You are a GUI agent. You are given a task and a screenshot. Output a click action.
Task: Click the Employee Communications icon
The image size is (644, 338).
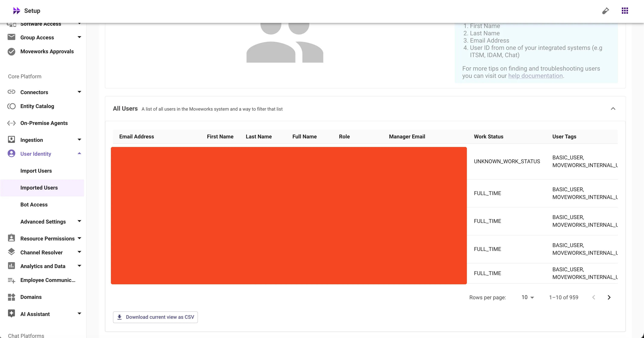tap(11, 280)
